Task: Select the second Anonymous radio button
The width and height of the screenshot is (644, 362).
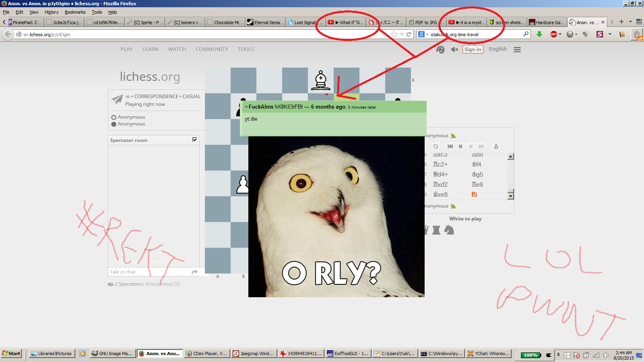Action: 114,124
